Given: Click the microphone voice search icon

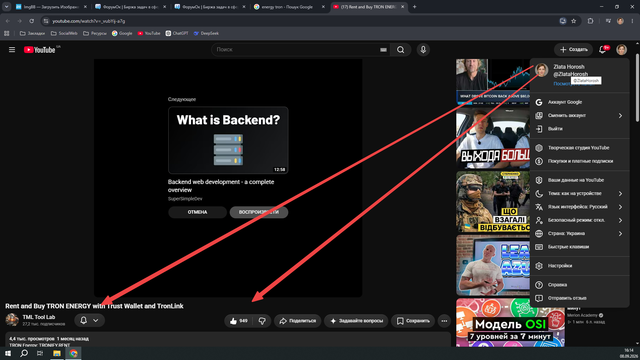Looking at the screenshot, I should 423,50.
